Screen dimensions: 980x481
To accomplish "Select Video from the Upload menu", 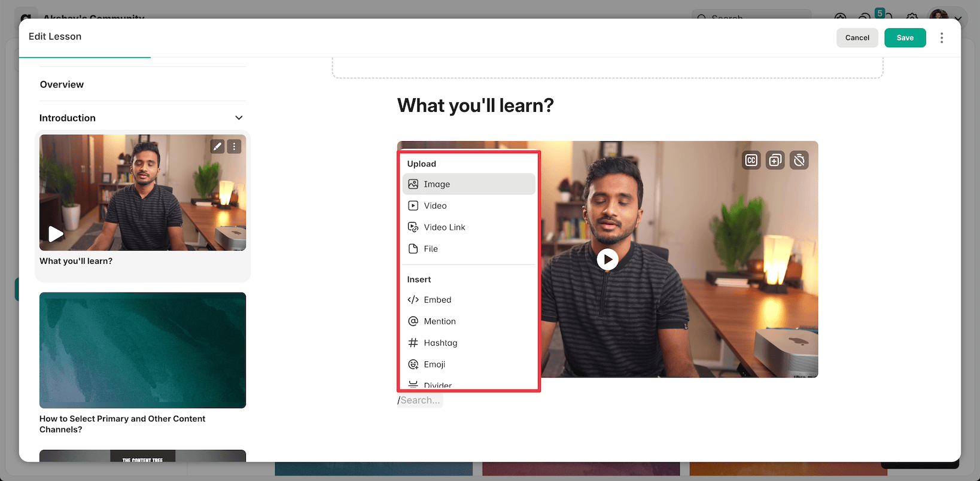I will coord(435,206).
